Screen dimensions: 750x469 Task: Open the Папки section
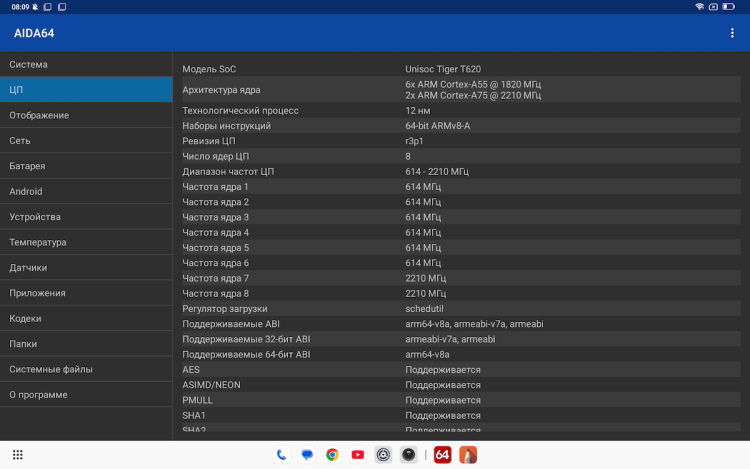click(86, 343)
